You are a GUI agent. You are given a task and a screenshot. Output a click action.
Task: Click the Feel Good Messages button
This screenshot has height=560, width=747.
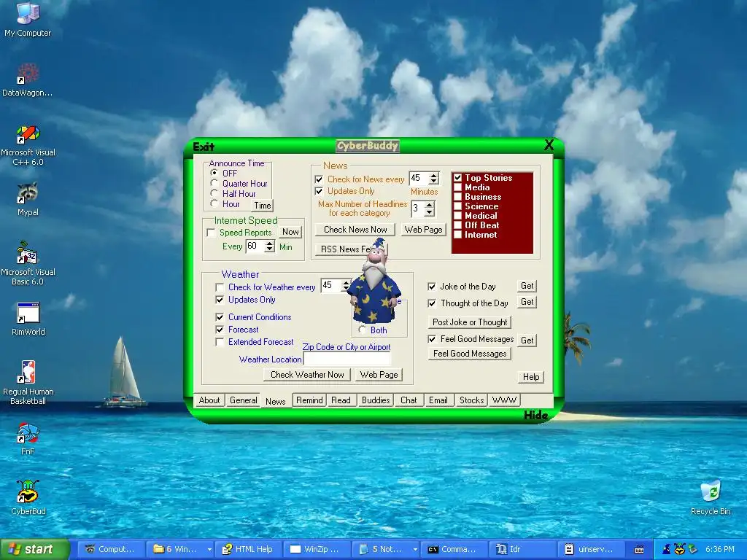(x=469, y=354)
